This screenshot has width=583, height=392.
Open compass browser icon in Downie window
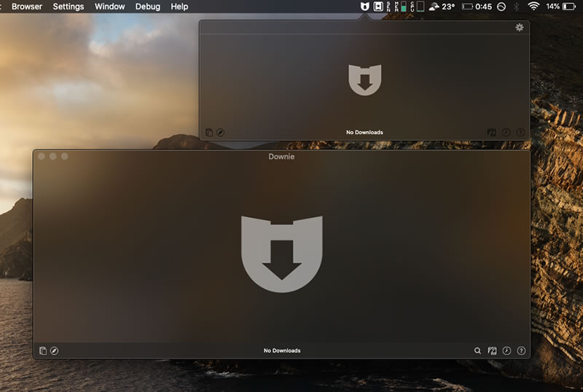54,350
